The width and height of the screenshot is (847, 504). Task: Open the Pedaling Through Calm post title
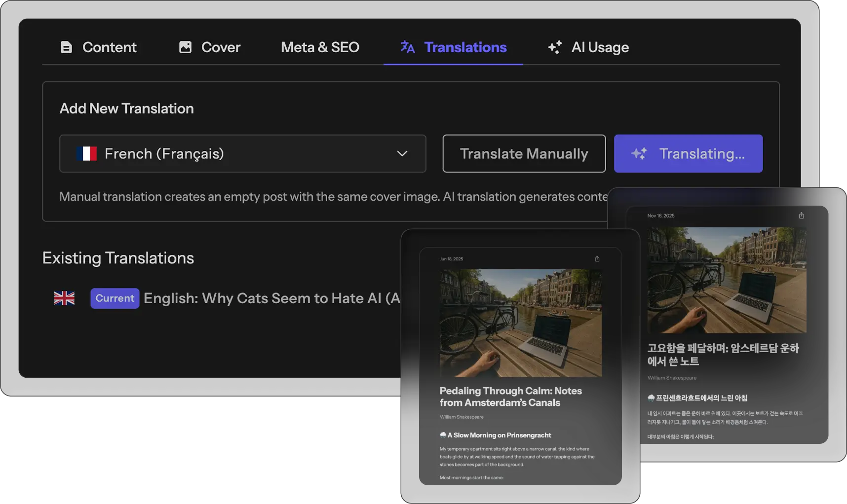[510, 397]
